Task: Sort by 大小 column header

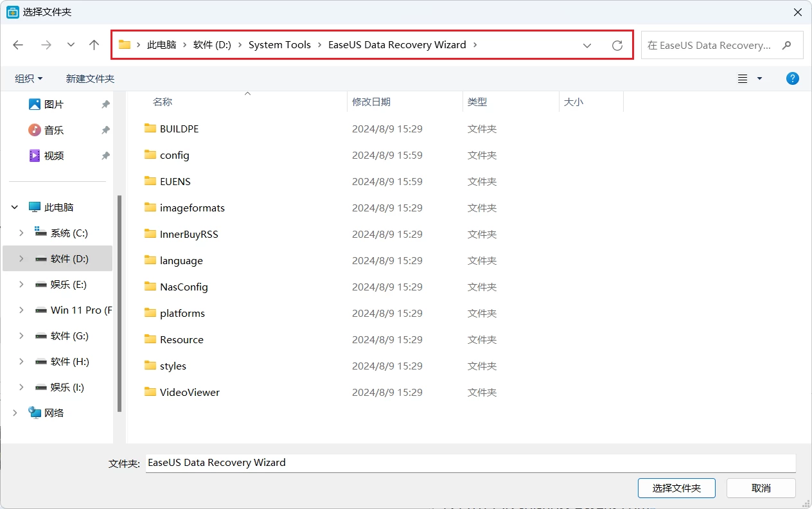Action: [573, 102]
